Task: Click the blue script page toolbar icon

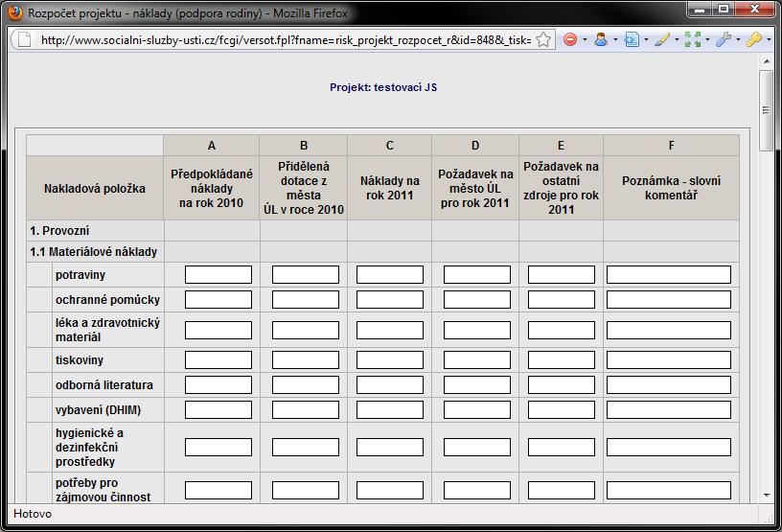Action: (x=632, y=39)
